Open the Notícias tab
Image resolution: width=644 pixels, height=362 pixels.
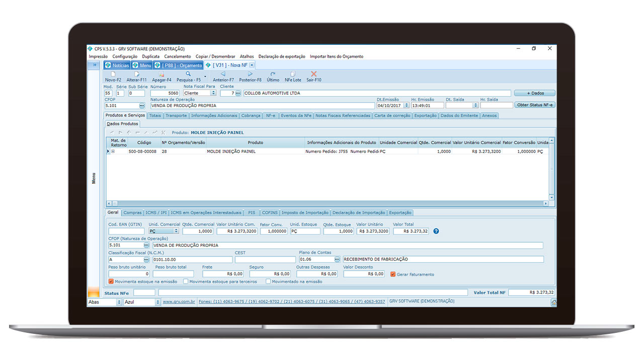coord(117,65)
